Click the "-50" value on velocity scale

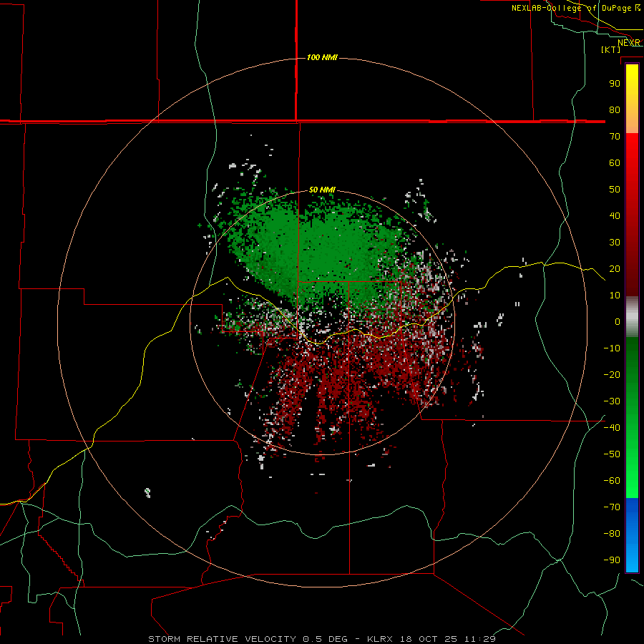pyautogui.click(x=612, y=454)
